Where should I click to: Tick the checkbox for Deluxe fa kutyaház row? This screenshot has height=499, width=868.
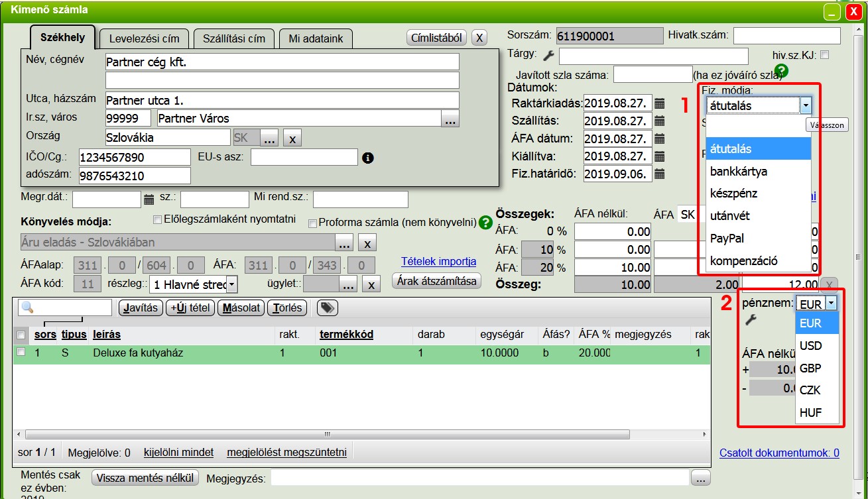pyautogui.click(x=21, y=353)
